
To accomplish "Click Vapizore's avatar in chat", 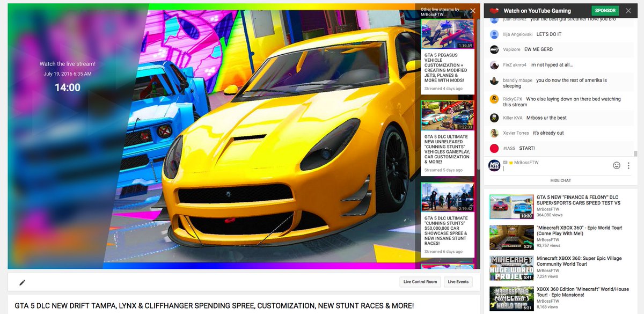I will click(x=494, y=49).
